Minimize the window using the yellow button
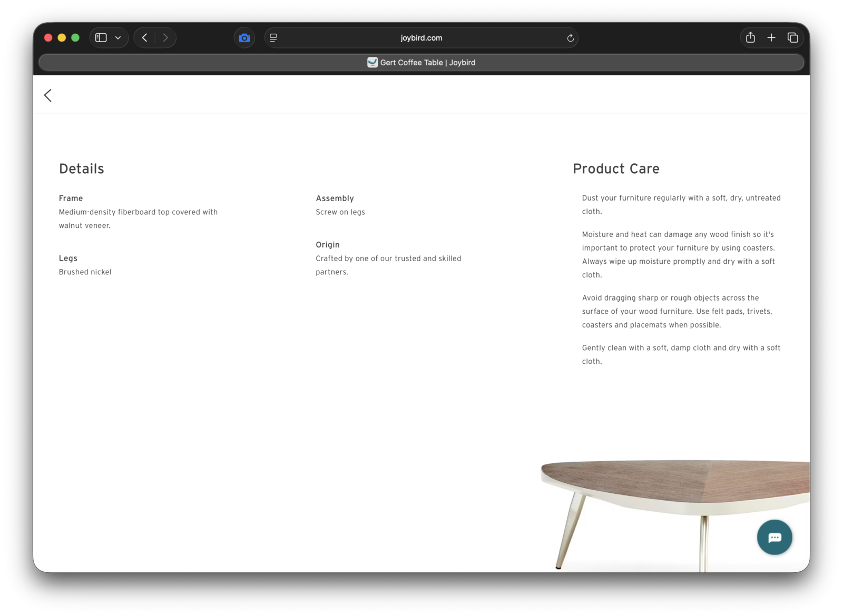This screenshot has height=616, width=843. pos(62,38)
